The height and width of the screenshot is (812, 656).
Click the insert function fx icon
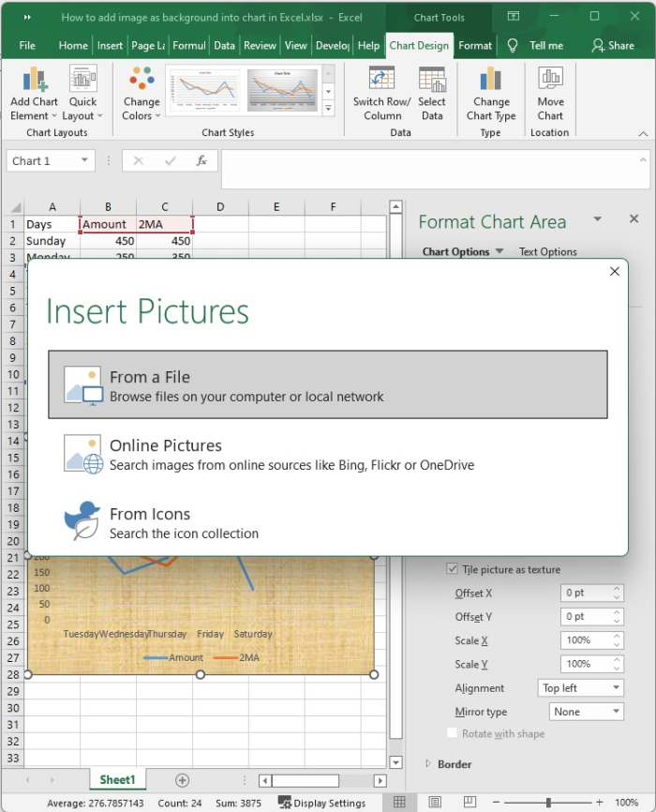(201, 161)
